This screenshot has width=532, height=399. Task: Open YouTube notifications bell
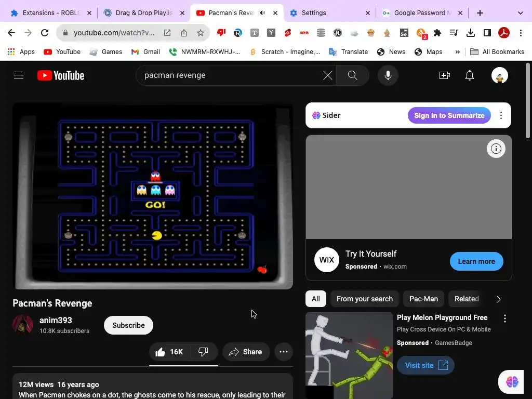click(x=470, y=75)
